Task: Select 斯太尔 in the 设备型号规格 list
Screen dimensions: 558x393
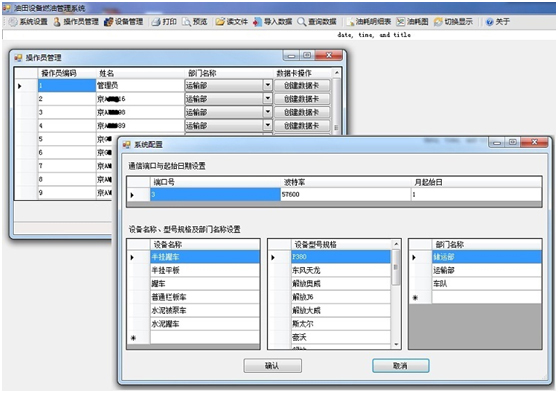Action: click(x=341, y=324)
